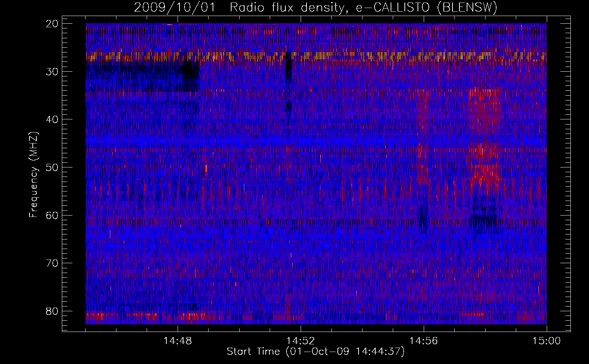Click the 70 frequency tick label
Image resolution: width=589 pixels, height=364 pixels.
click(52, 263)
